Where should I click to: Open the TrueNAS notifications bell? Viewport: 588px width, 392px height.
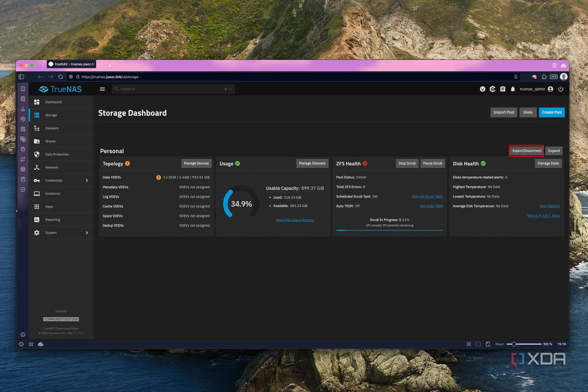[513, 89]
